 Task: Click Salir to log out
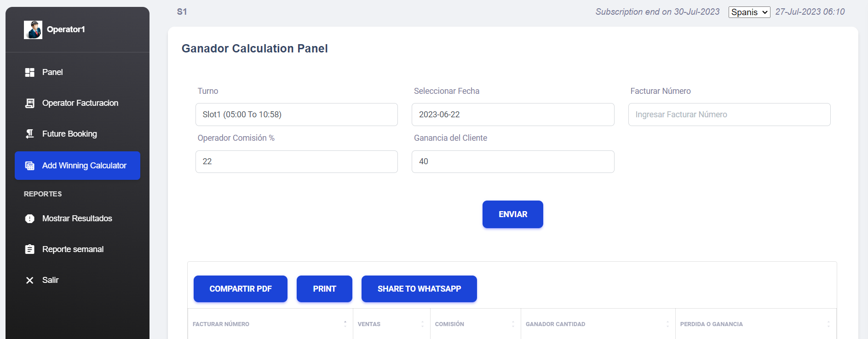77,280
